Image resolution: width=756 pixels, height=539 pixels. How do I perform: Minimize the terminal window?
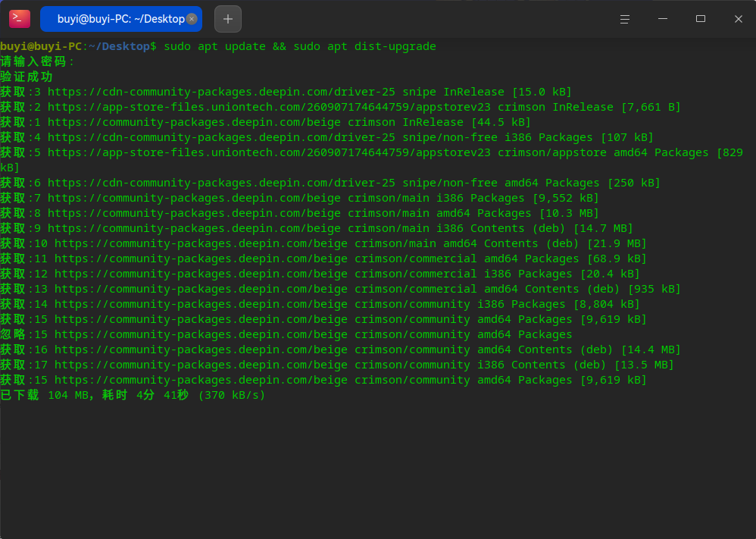(x=663, y=19)
